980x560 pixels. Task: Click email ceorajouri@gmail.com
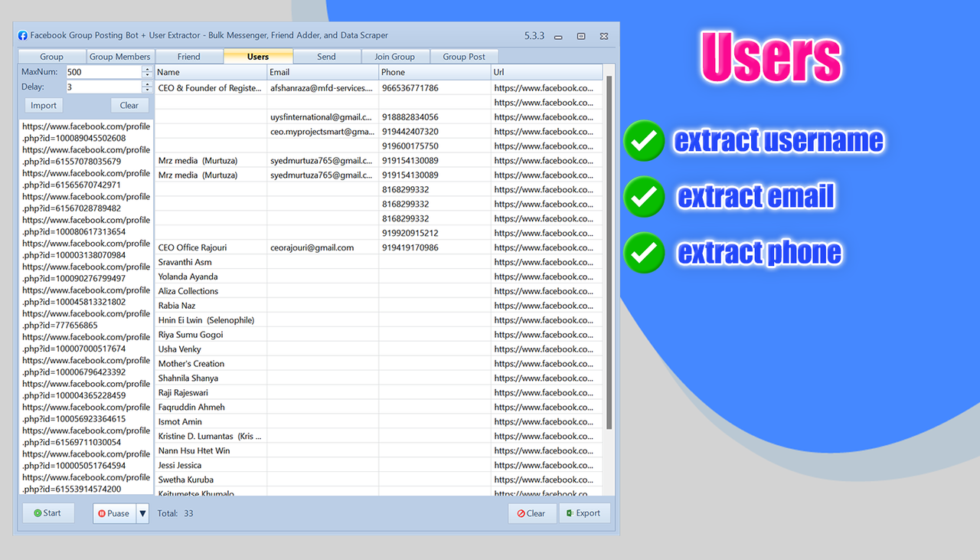[312, 247]
